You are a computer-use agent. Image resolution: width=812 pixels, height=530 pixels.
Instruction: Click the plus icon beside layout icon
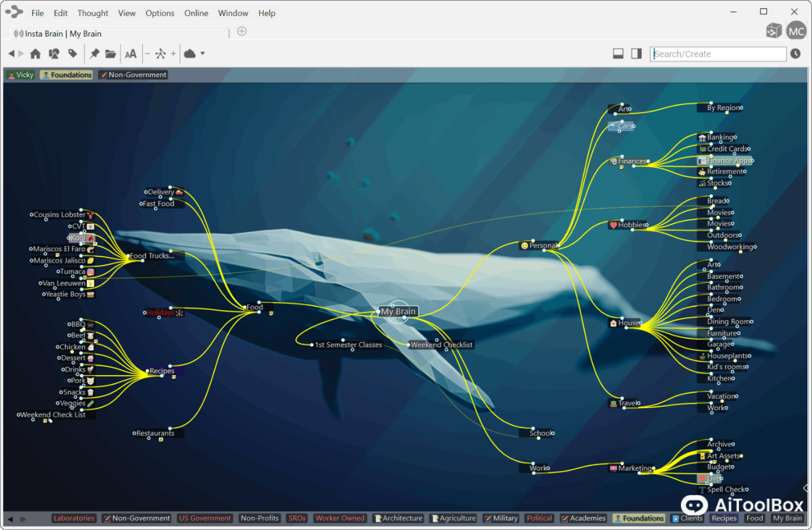(173, 54)
